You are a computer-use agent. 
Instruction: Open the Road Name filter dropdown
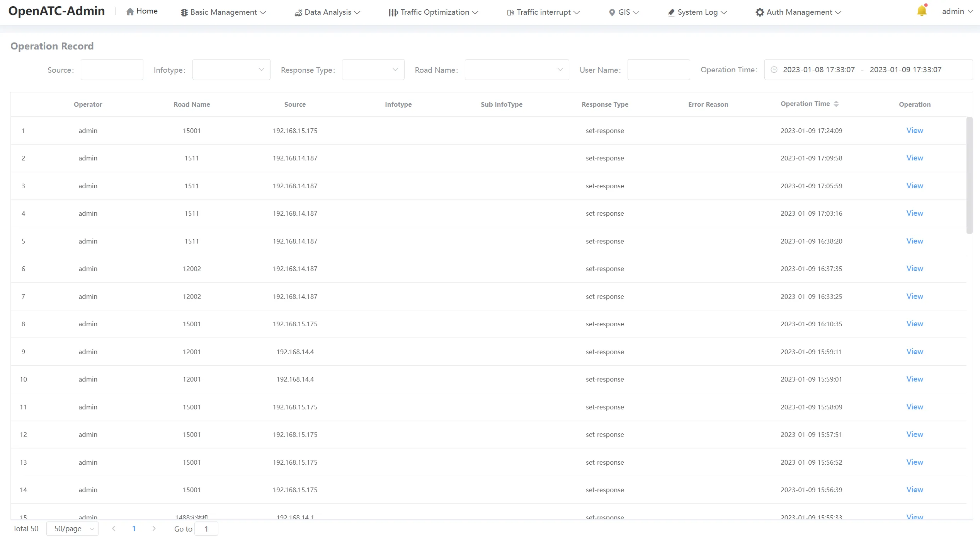coord(517,70)
